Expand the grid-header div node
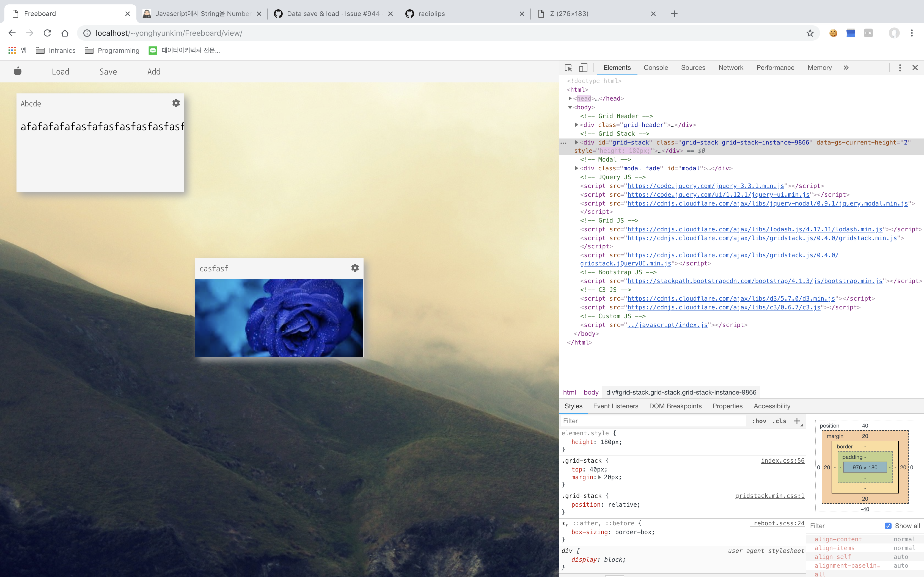924x577 pixels. [x=577, y=125]
